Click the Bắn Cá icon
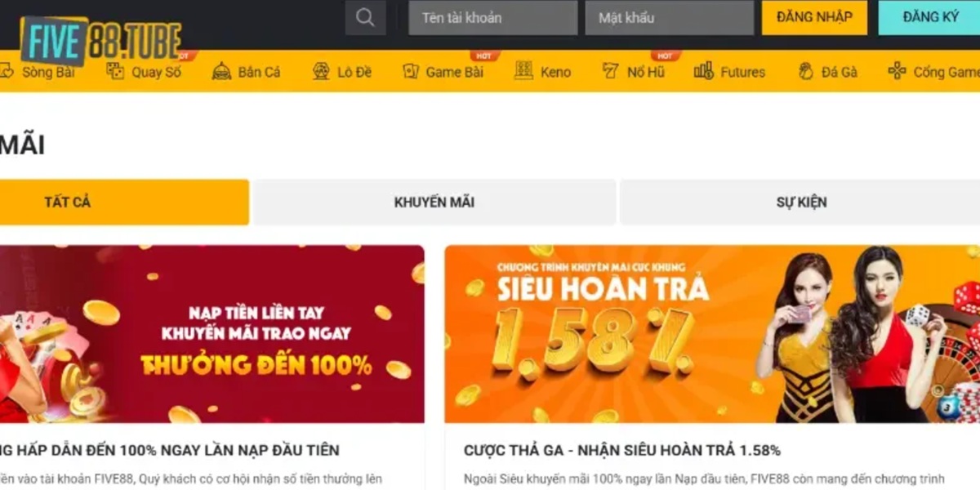980x490 pixels. pyautogui.click(x=221, y=71)
